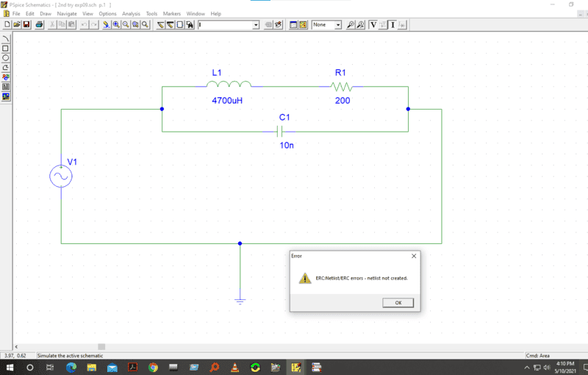Click the Save file toolbar icon
Image resolution: width=588 pixels, height=375 pixels.
coord(26,24)
